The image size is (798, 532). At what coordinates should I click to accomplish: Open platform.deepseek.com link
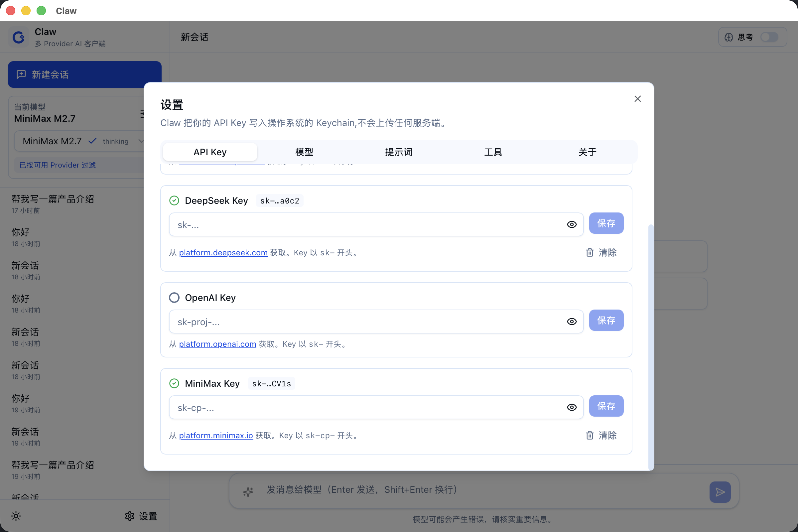pyautogui.click(x=223, y=253)
